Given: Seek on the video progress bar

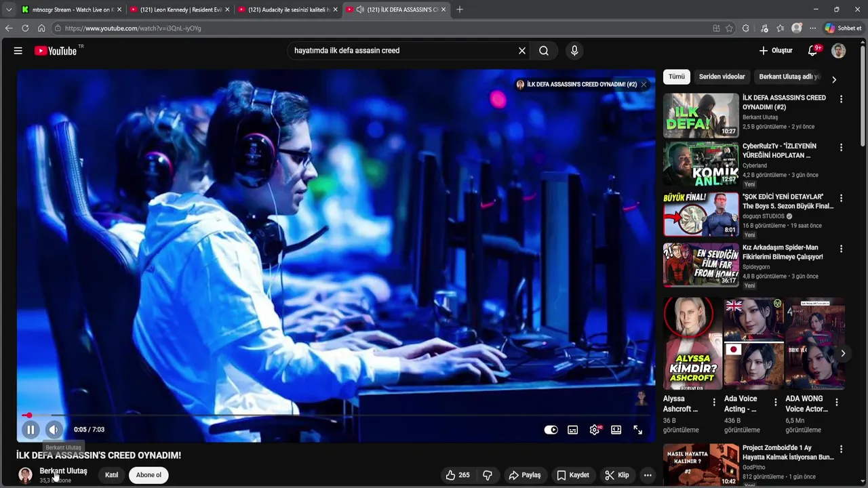Looking at the screenshot, I should coord(336,415).
